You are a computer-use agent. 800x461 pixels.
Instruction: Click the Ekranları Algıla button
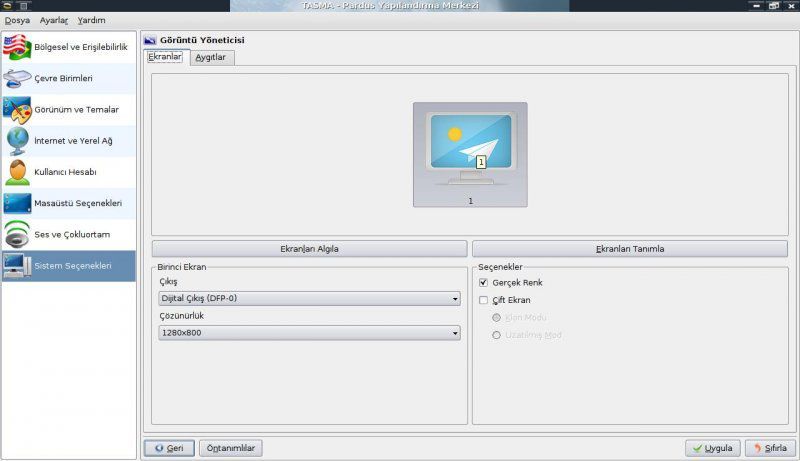coord(309,249)
